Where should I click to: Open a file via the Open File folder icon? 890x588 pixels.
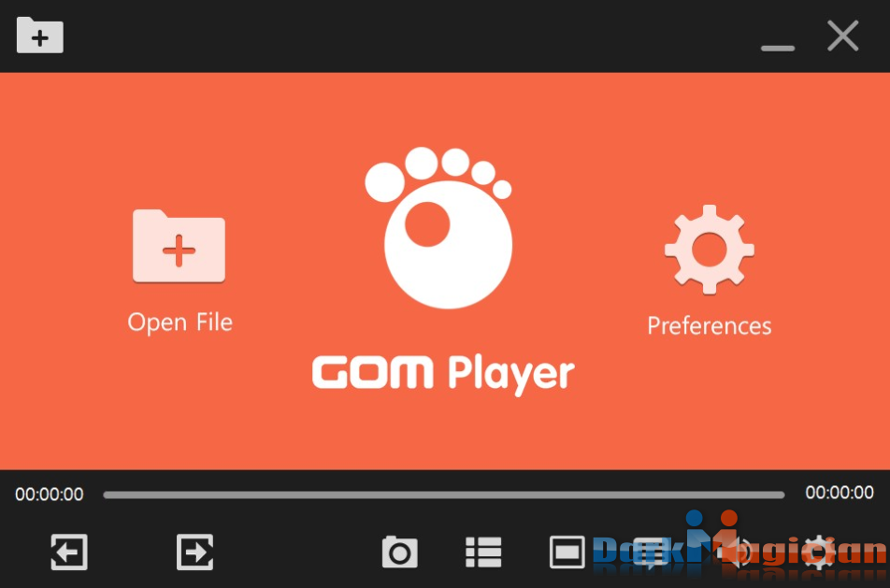pos(179,246)
